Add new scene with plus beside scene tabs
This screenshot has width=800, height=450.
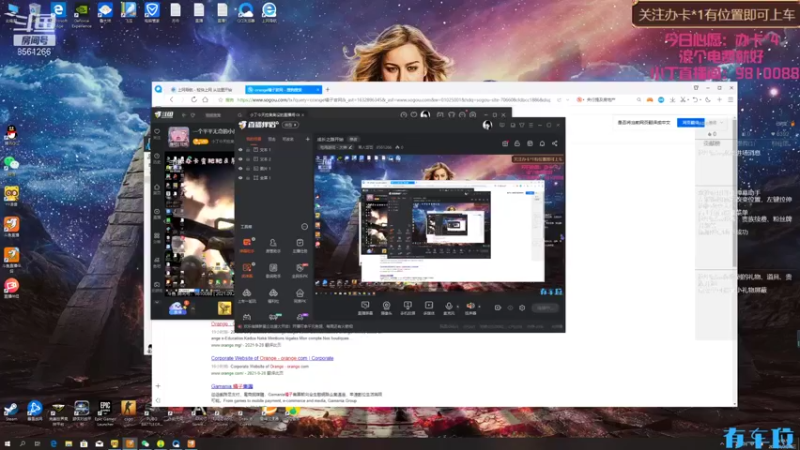coord(307,139)
